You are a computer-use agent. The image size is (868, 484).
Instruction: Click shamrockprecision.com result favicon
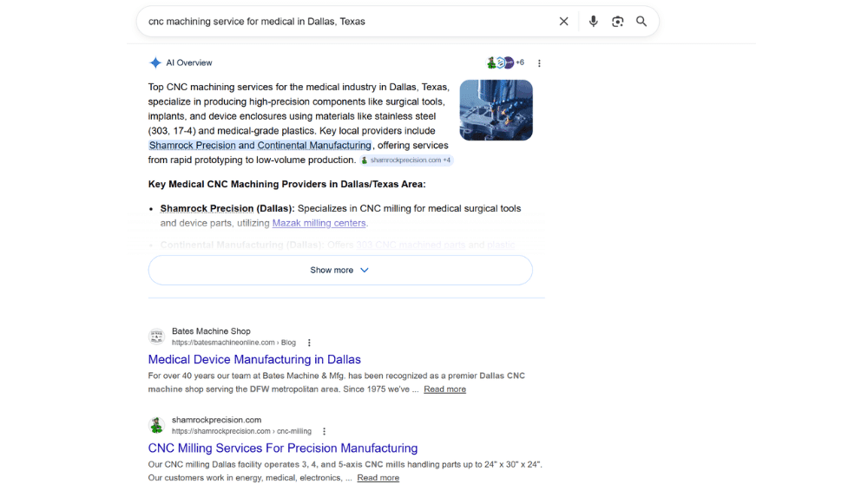point(156,425)
